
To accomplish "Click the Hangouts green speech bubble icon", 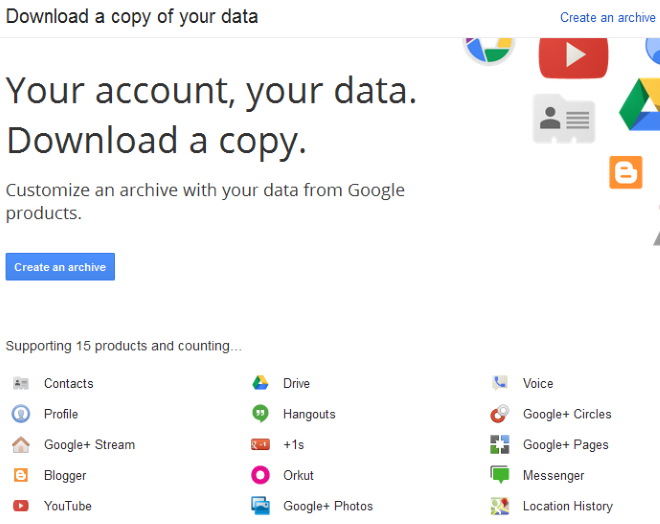I will (x=260, y=414).
